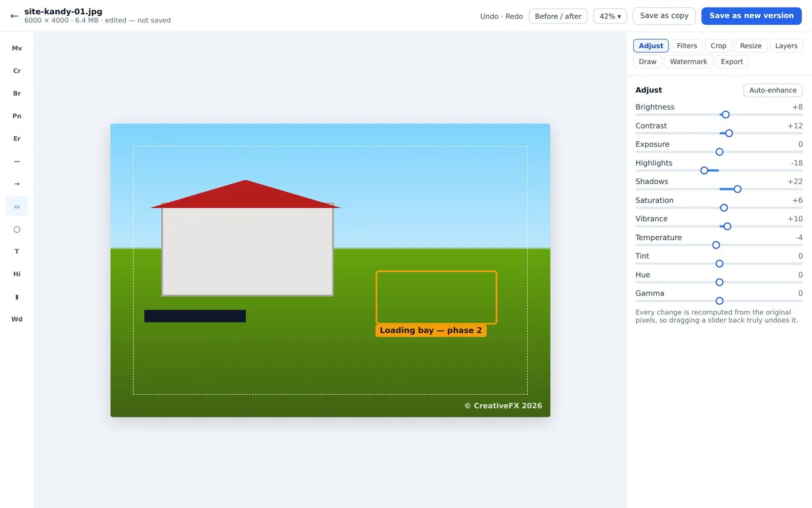This screenshot has height=508, width=812.
Task: Click the Tint slider handle
Action: (x=719, y=264)
